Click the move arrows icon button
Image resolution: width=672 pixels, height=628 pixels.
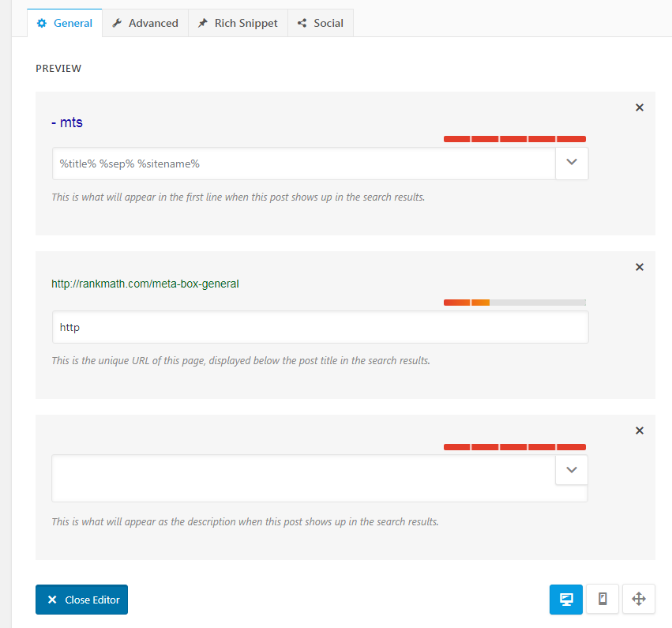(x=639, y=599)
